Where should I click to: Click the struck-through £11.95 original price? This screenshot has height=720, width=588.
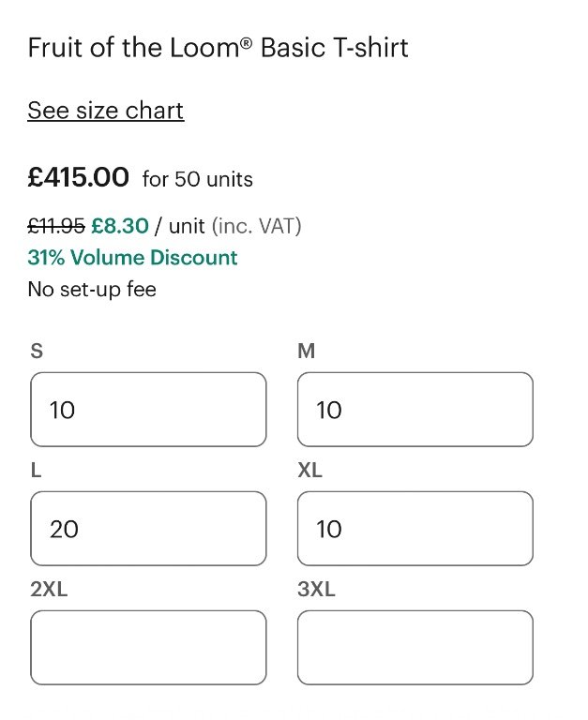coord(56,226)
